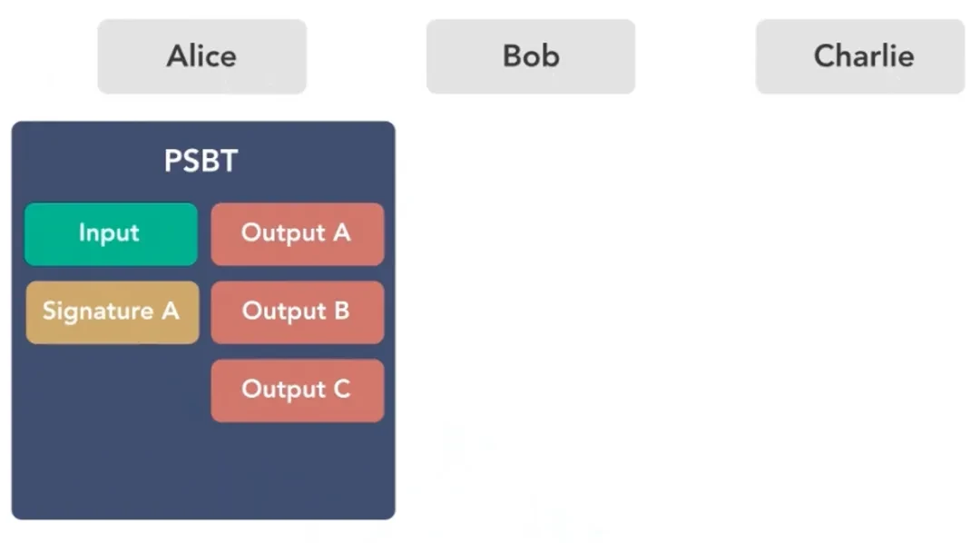Pick the Output C block
980x543 pixels.
[x=297, y=390]
